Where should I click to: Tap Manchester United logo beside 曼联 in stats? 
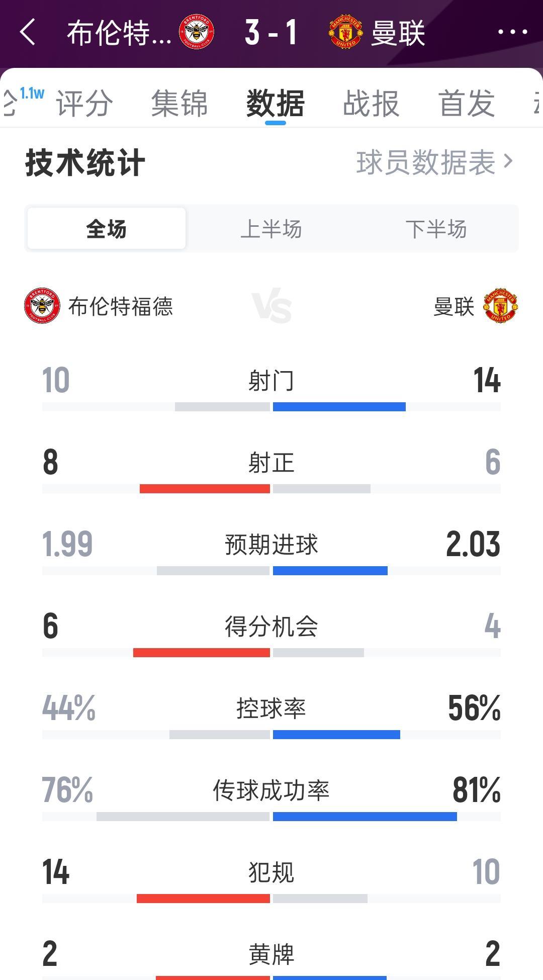click(x=500, y=306)
